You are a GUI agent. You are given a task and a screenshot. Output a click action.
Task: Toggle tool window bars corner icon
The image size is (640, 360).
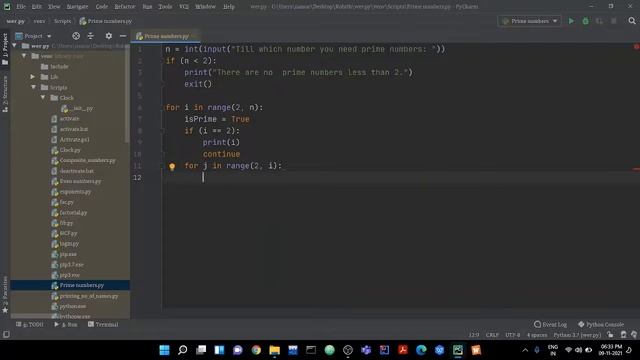click(6, 334)
